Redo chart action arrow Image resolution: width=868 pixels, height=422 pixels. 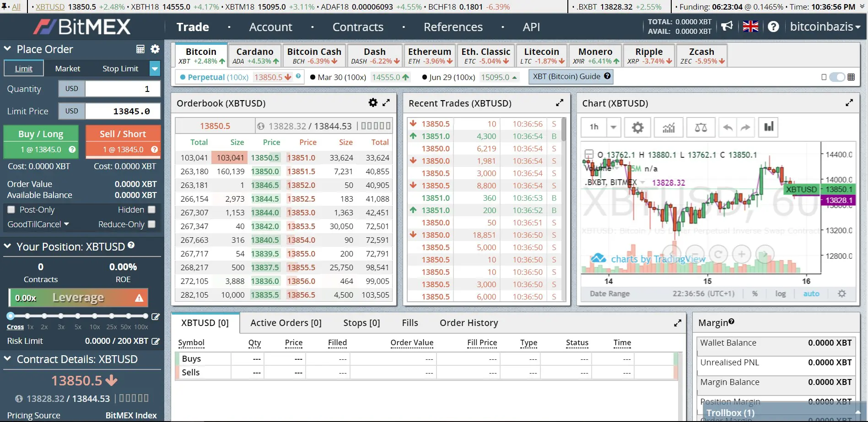click(745, 127)
